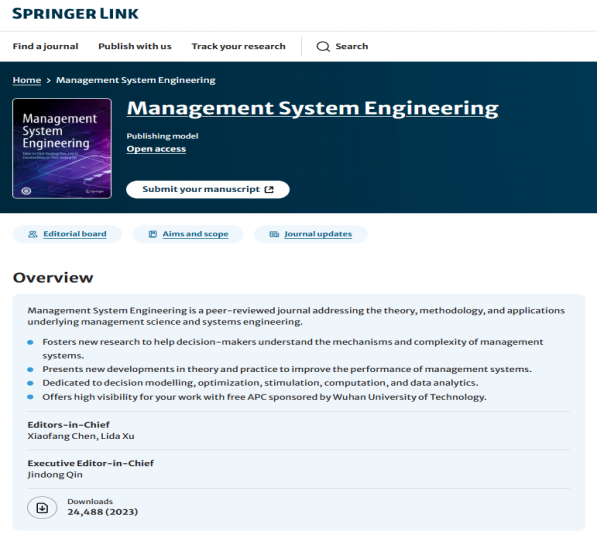Go to the Home breadcrumb link

click(x=27, y=80)
